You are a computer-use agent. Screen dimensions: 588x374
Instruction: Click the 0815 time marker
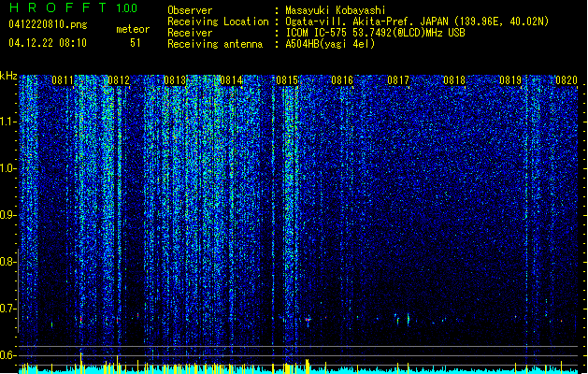pos(287,80)
